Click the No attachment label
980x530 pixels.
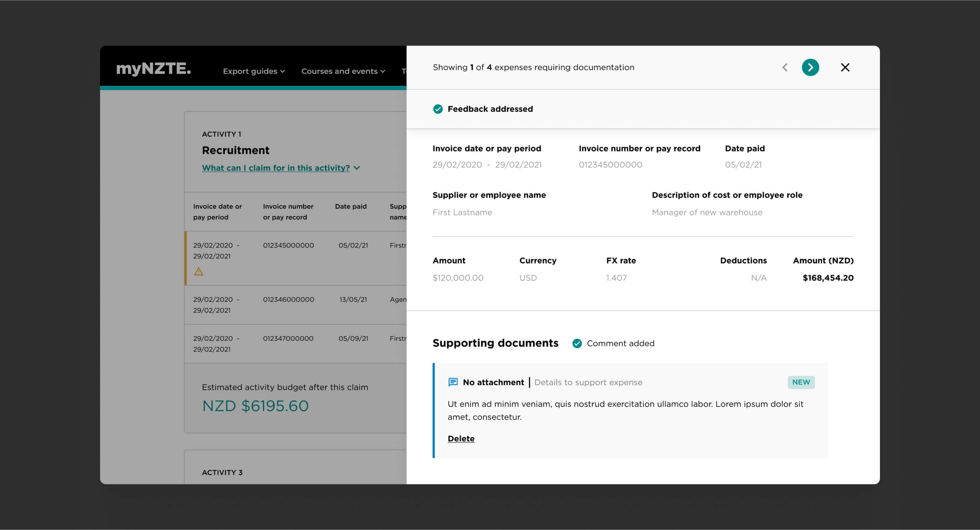[x=494, y=383]
